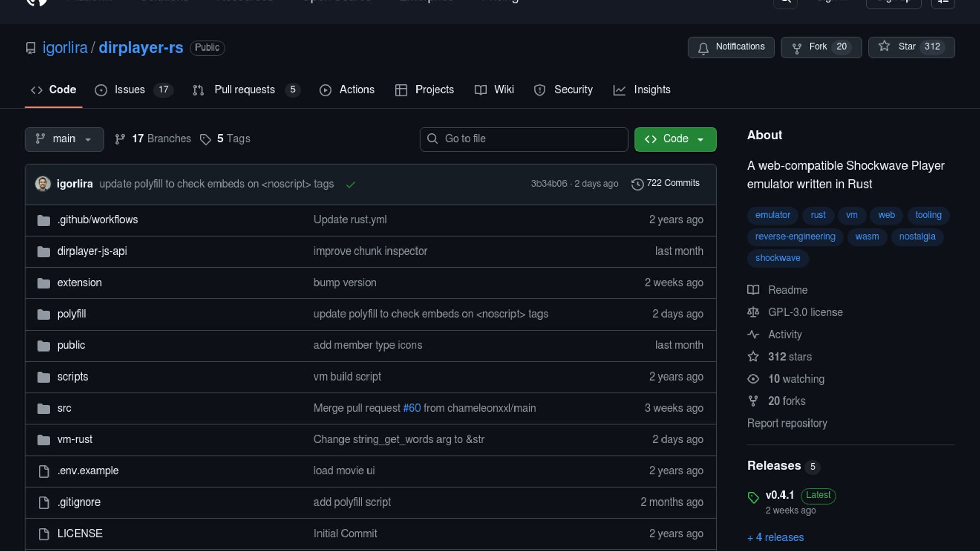The width and height of the screenshot is (980, 551).
Task: Click the Notifications bell icon
Action: pyautogui.click(x=703, y=48)
